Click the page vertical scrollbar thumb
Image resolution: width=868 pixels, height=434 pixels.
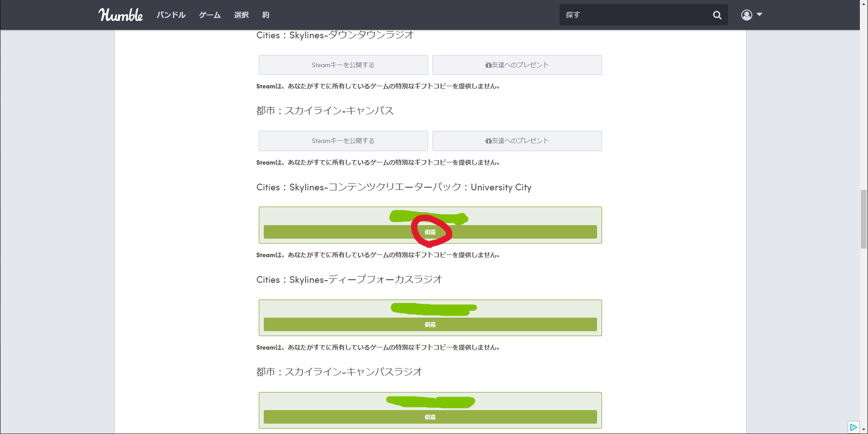point(863,219)
